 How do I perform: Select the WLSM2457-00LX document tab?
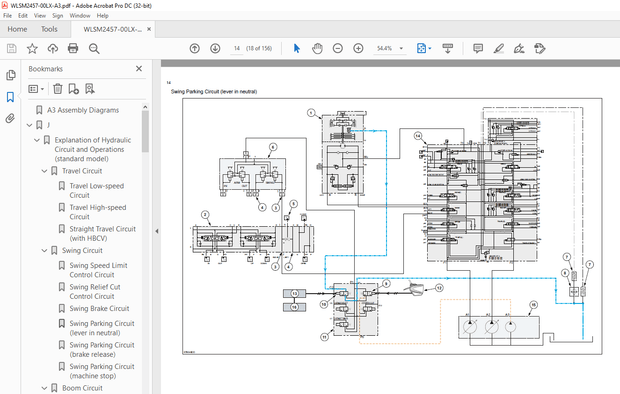tap(112, 29)
